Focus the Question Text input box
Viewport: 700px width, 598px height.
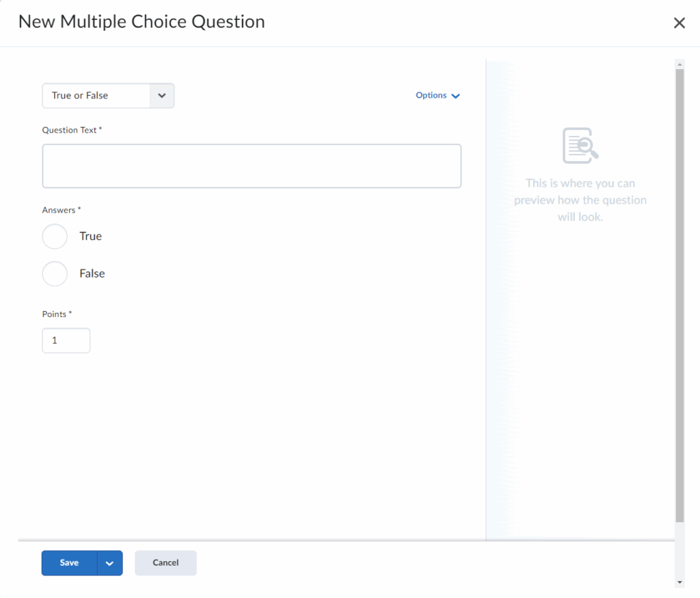(x=252, y=166)
